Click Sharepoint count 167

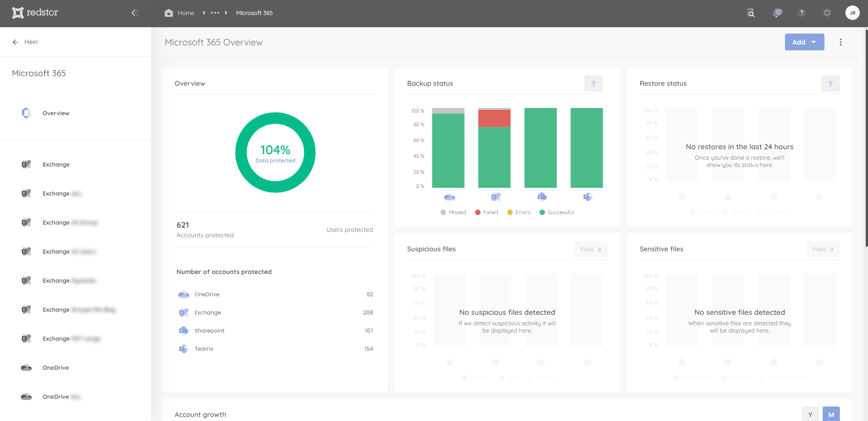[369, 331]
